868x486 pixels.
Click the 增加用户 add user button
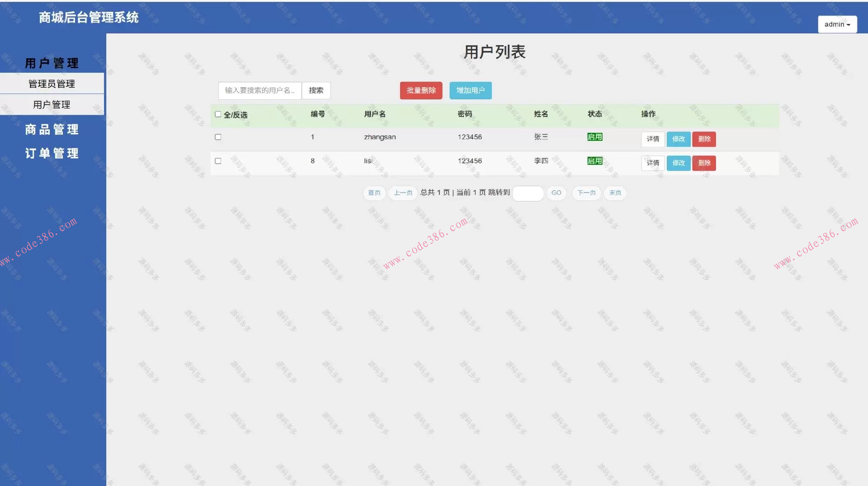(470, 90)
